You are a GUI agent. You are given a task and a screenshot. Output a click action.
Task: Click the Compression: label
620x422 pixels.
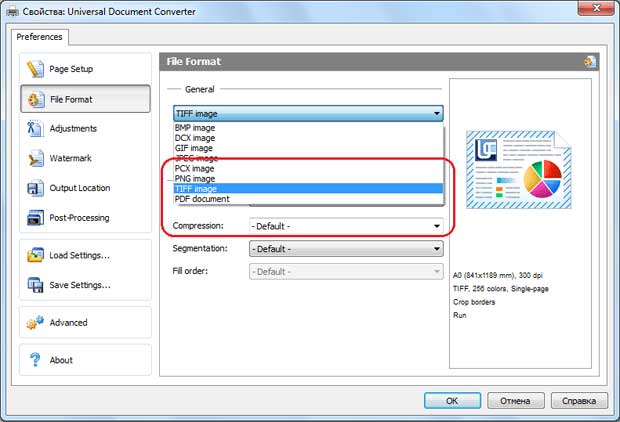point(198,226)
